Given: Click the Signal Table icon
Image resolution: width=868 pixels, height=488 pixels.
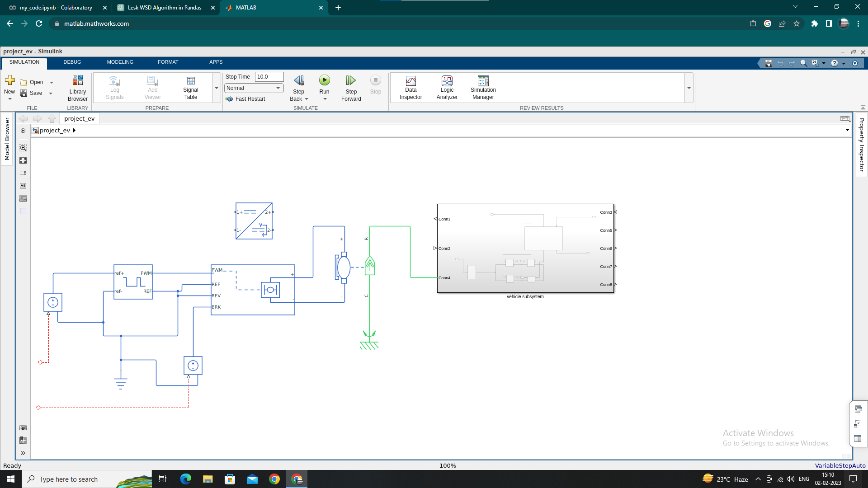Looking at the screenshot, I should [x=190, y=87].
